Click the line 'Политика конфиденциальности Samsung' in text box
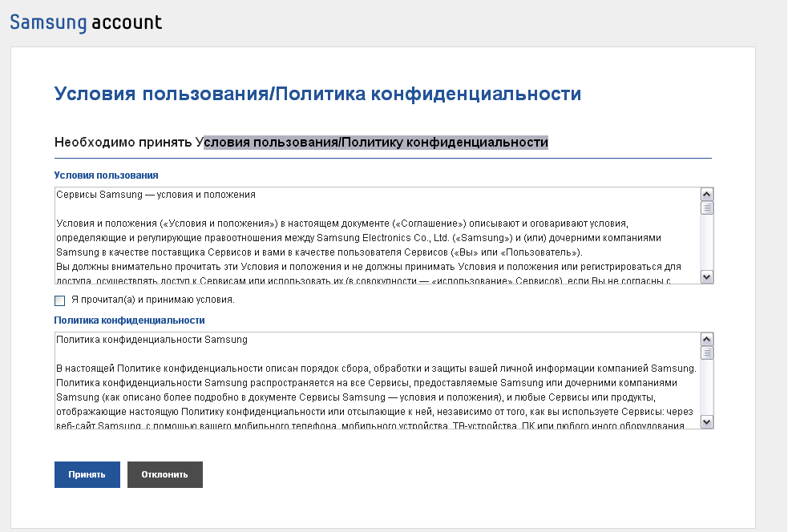This screenshot has width=788, height=532. (152, 340)
